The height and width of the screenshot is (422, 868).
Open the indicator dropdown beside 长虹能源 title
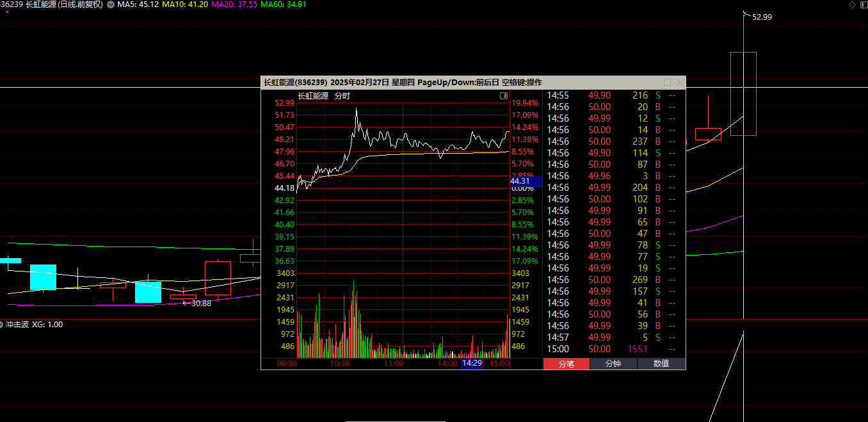pos(111,4)
